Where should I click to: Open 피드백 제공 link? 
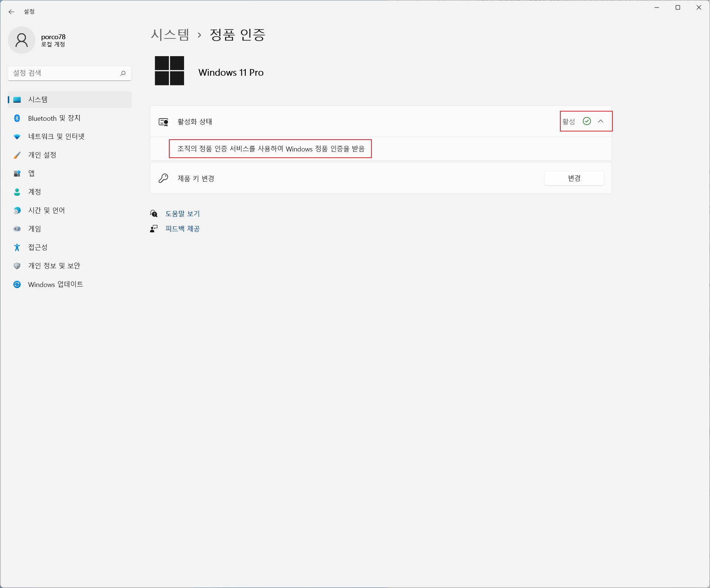(183, 229)
